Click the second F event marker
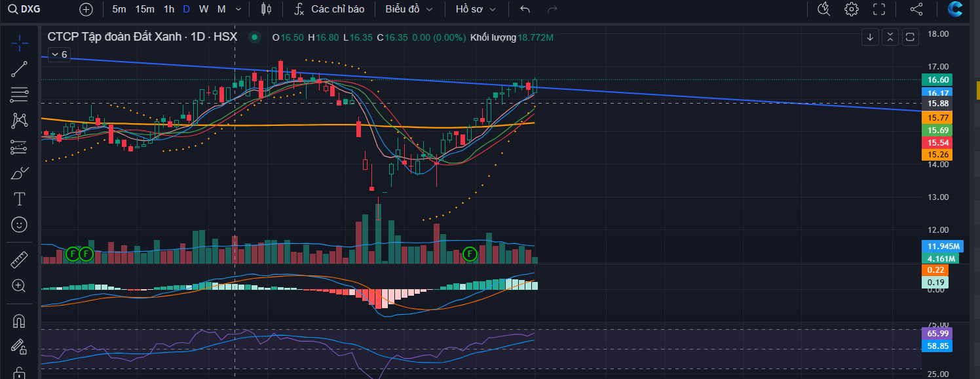Image resolution: width=980 pixels, height=379 pixels. [x=86, y=254]
